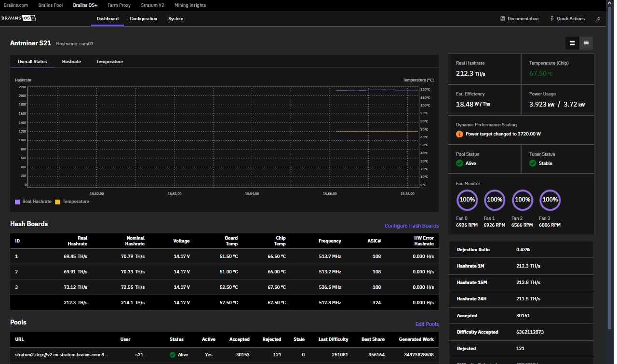The height and width of the screenshot is (364, 617).
Task: Click the Edit Pools link
Action: pos(427,324)
